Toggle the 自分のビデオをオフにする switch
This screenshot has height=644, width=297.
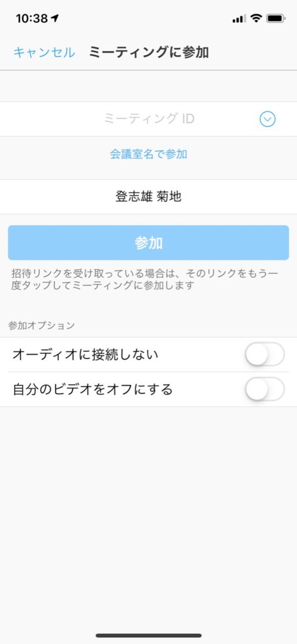click(264, 389)
